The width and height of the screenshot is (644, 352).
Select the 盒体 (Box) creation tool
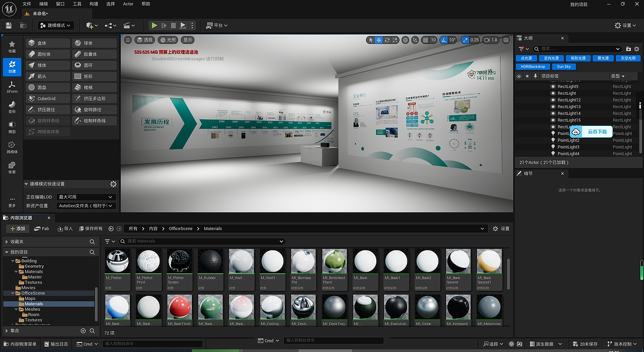(x=47, y=43)
